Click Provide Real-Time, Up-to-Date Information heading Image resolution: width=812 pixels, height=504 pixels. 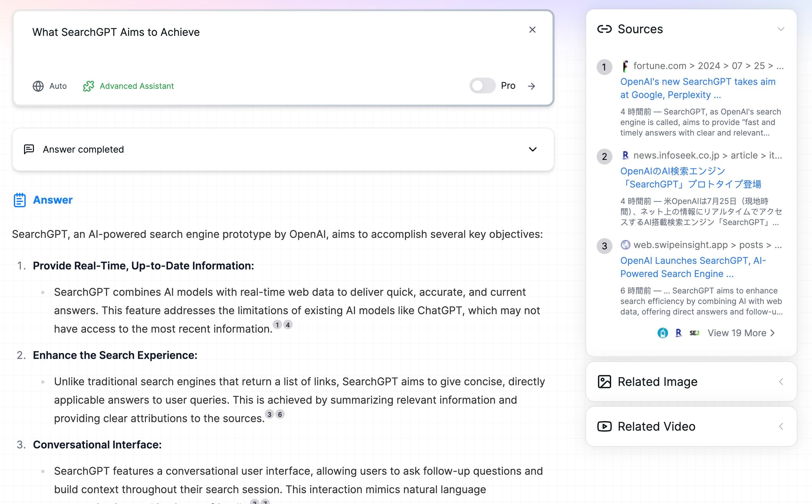[144, 266]
